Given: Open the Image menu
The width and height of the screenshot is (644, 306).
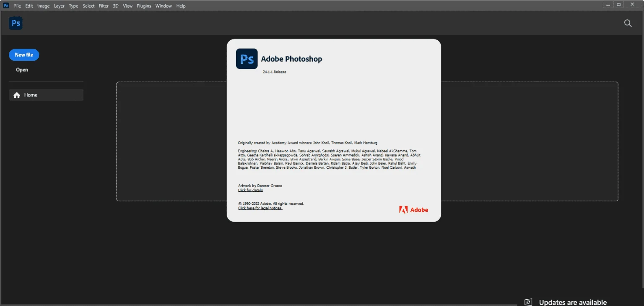Looking at the screenshot, I should point(44,6).
